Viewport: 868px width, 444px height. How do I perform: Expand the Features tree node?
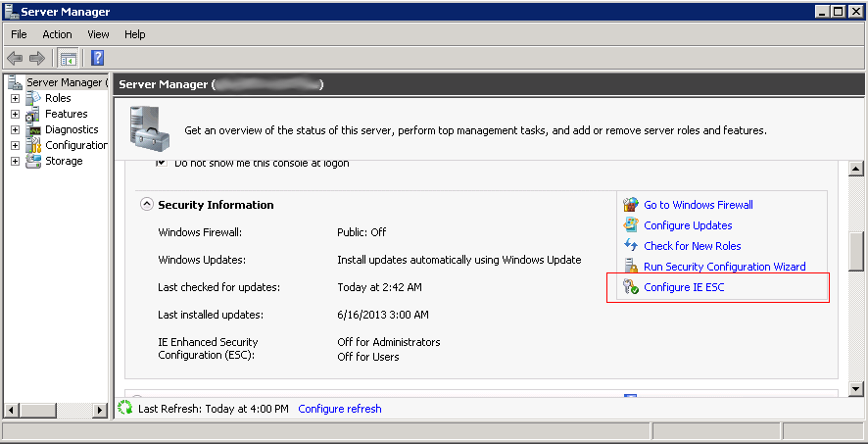tap(15, 115)
